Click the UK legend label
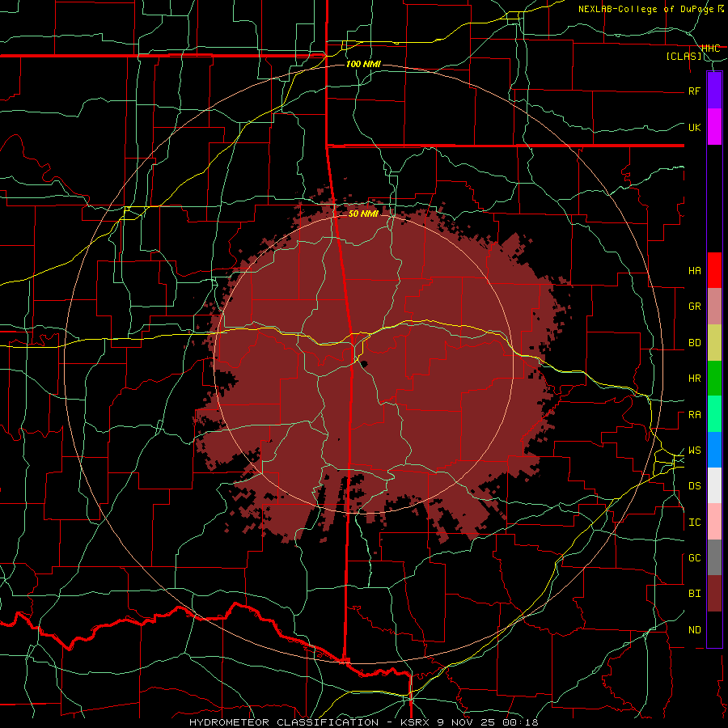This screenshot has height=728, width=728. click(x=694, y=127)
